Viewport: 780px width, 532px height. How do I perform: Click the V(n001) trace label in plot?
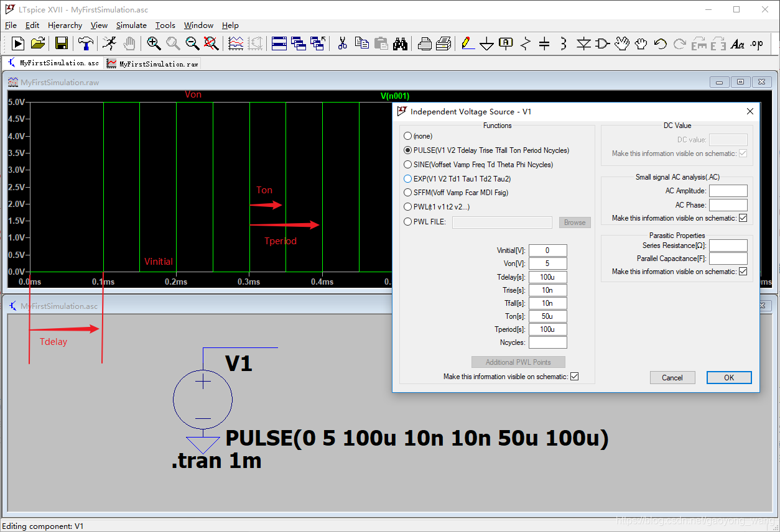pyautogui.click(x=395, y=96)
